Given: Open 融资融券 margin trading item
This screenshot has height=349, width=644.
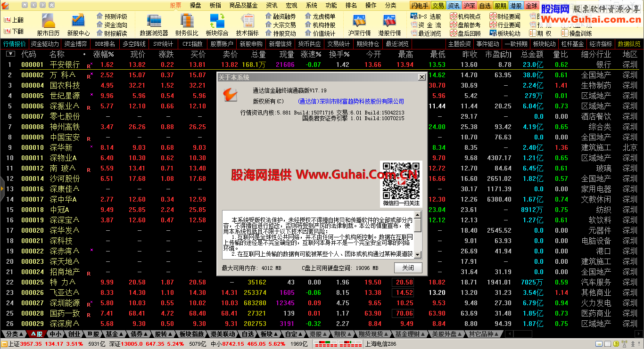Looking at the screenshot, I should (281, 16).
